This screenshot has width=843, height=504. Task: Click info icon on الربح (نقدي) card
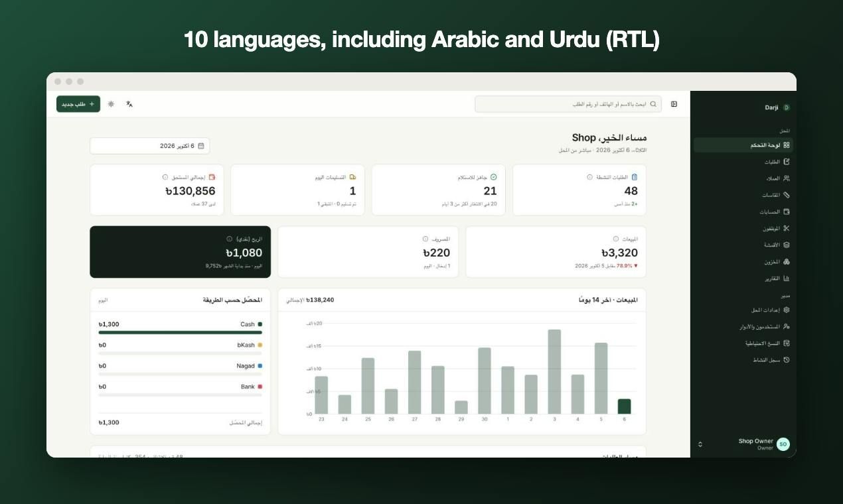[230, 239]
